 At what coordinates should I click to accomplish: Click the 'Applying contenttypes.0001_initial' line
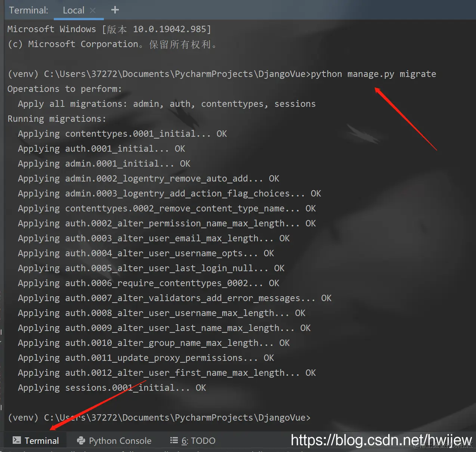pos(122,134)
